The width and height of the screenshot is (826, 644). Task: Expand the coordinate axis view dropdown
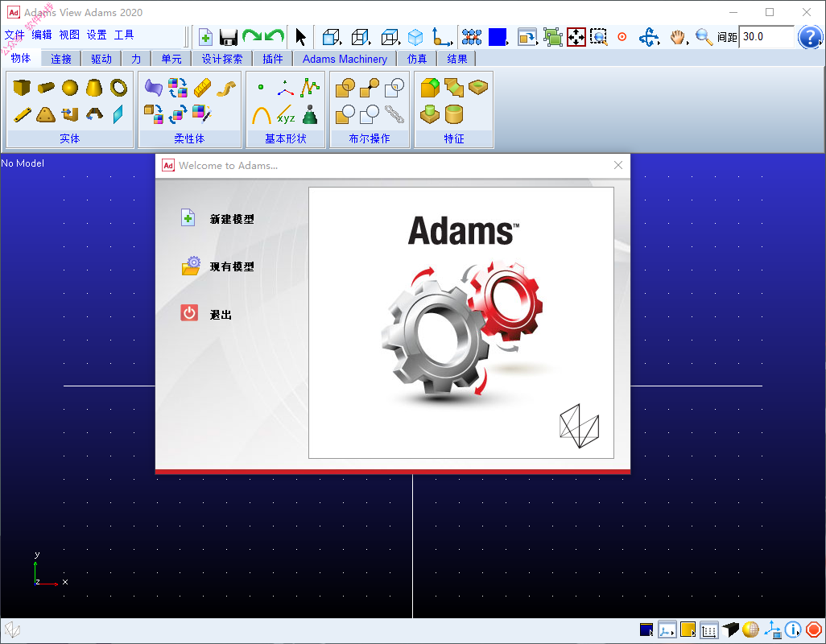pyautogui.click(x=442, y=37)
